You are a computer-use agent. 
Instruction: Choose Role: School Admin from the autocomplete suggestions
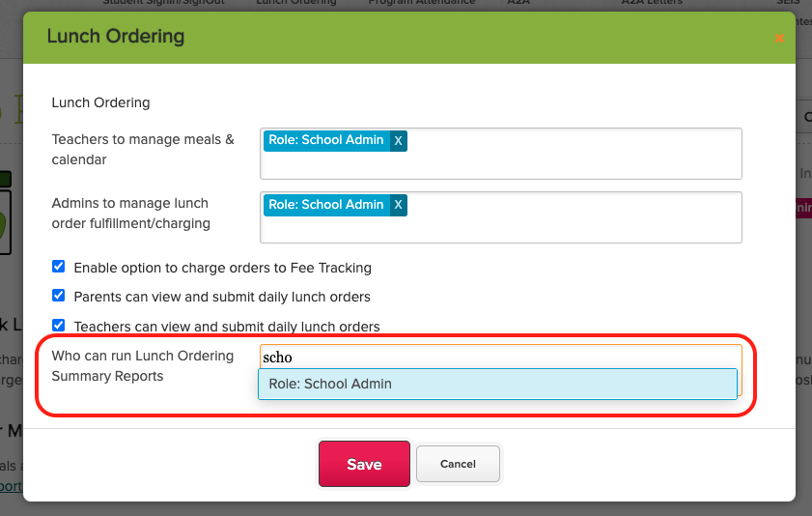click(497, 384)
